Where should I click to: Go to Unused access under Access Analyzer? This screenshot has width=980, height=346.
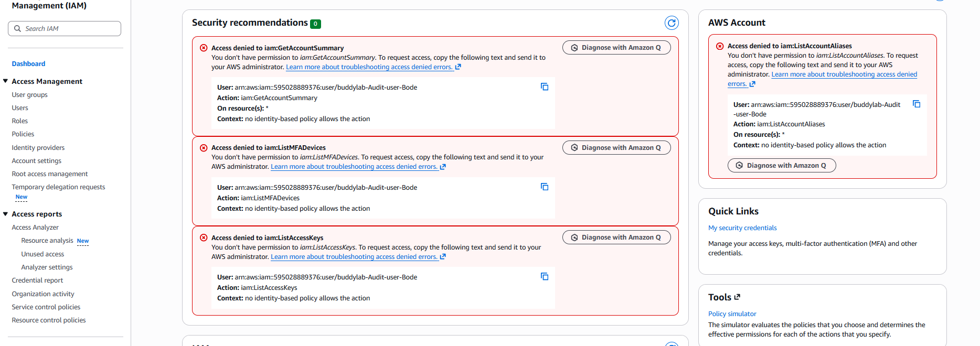coord(42,254)
